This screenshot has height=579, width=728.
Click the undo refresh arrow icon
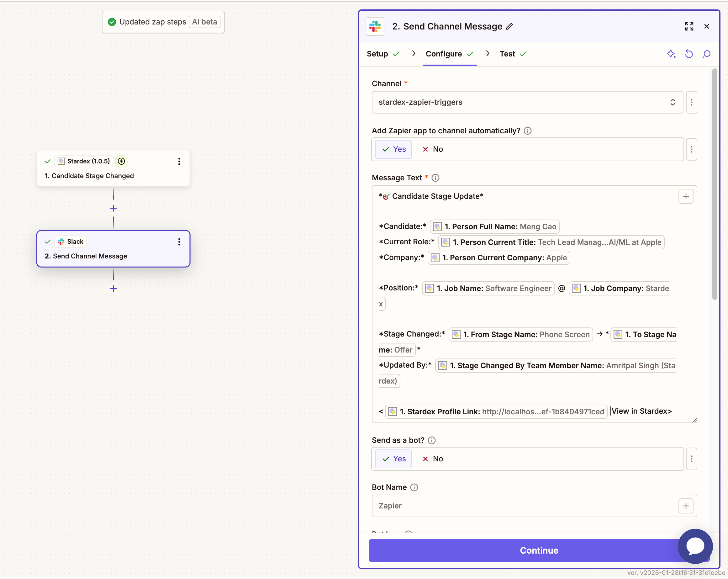[x=689, y=54]
